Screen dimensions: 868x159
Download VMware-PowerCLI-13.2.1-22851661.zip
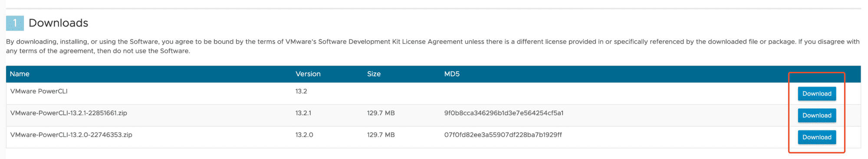[817, 115]
